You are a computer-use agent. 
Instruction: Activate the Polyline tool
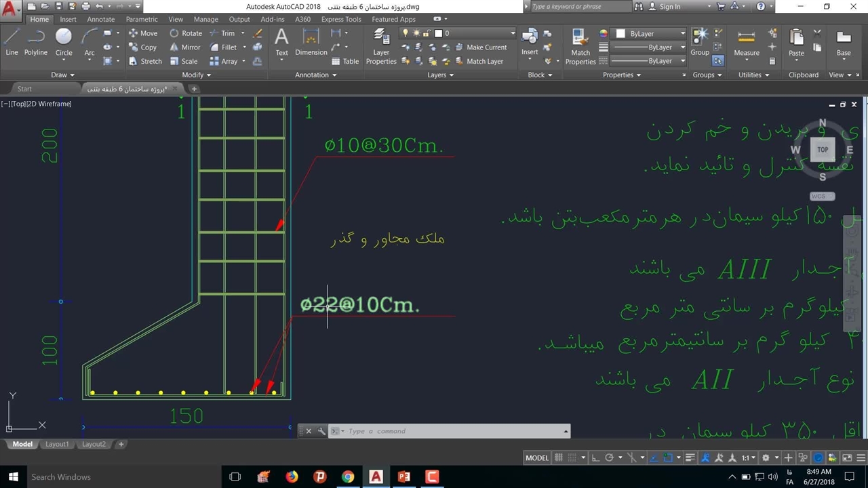pyautogui.click(x=36, y=42)
